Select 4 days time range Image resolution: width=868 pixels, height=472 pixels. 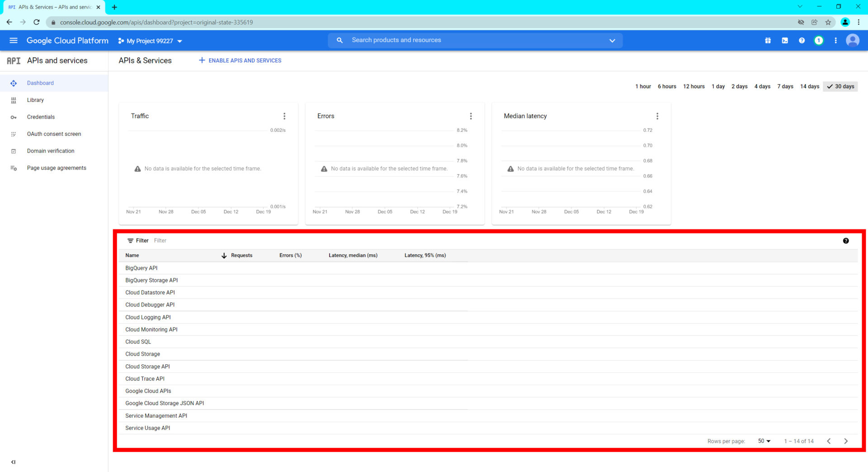[x=762, y=86]
